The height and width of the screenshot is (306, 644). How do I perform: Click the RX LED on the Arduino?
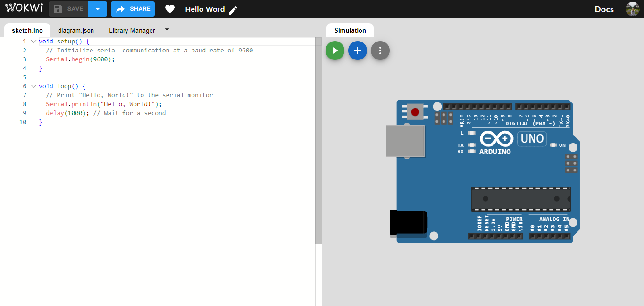coord(471,152)
